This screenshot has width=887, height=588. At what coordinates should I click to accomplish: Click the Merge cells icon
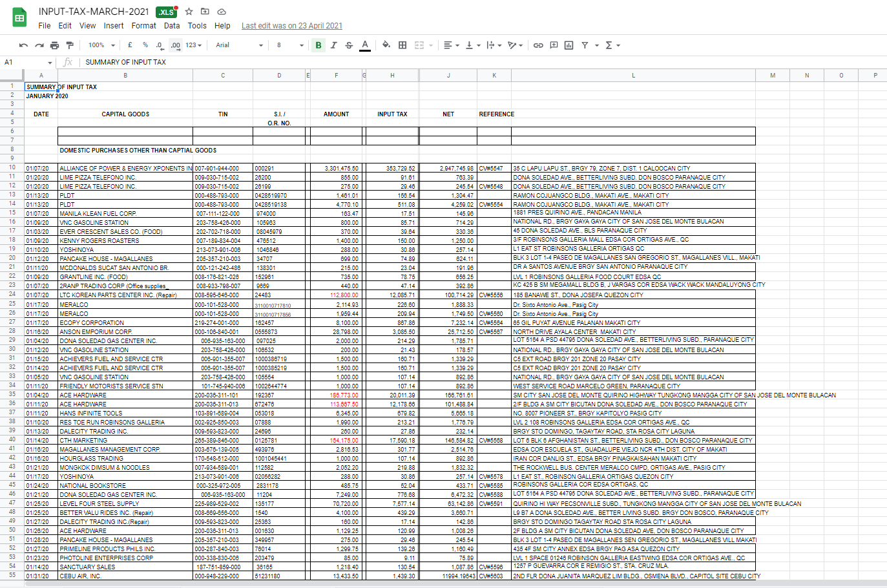419,45
